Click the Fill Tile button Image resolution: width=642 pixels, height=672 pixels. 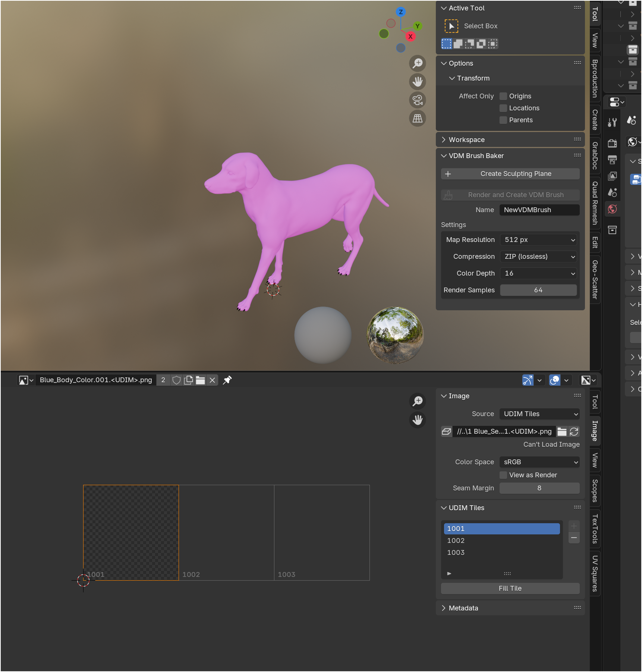pos(510,588)
